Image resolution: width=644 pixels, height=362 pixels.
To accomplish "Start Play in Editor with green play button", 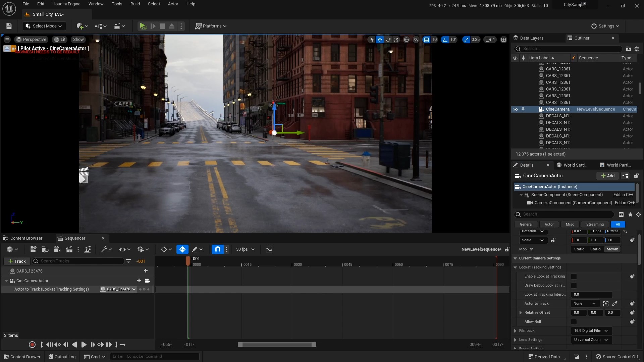I will coord(143,26).
